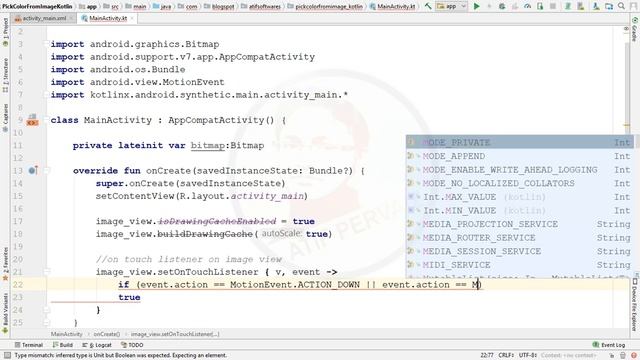
Task: Open the app run configuration dropdown
Action: (x=451, y=6)
